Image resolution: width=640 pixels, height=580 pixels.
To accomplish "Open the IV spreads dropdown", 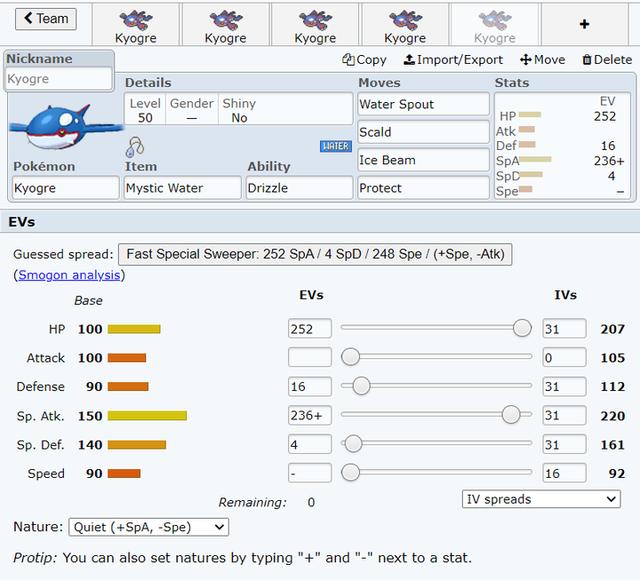I will (x=541, y=499).
